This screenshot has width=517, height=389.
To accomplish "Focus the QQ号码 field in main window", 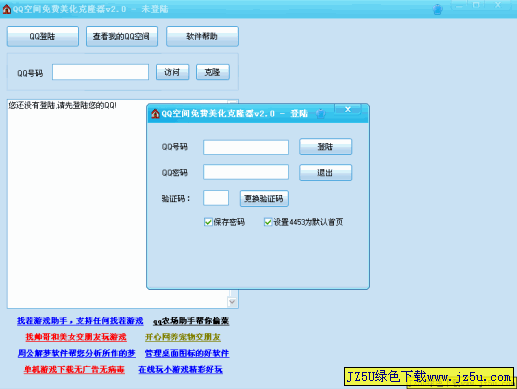I will click(x=100, y=72).
